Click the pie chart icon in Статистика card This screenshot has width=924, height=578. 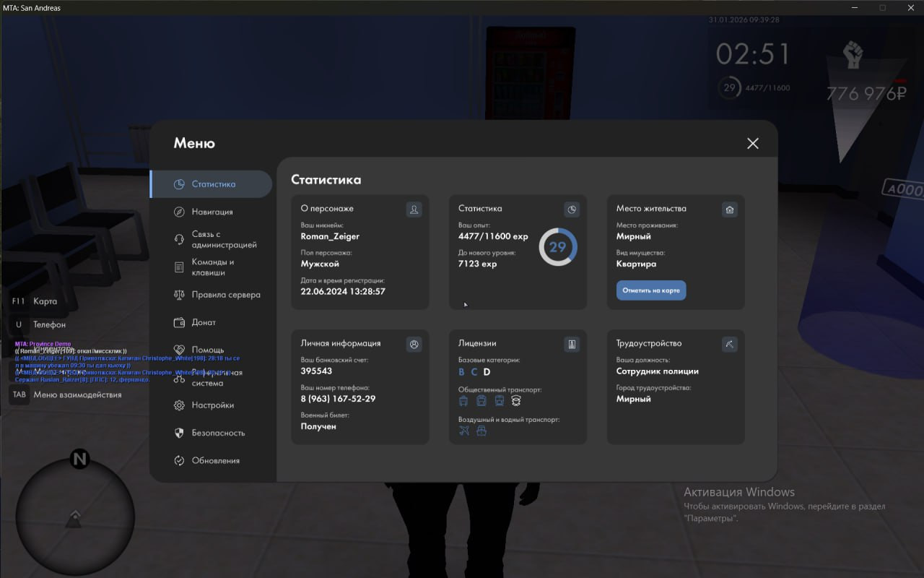(x=572, y=210)
